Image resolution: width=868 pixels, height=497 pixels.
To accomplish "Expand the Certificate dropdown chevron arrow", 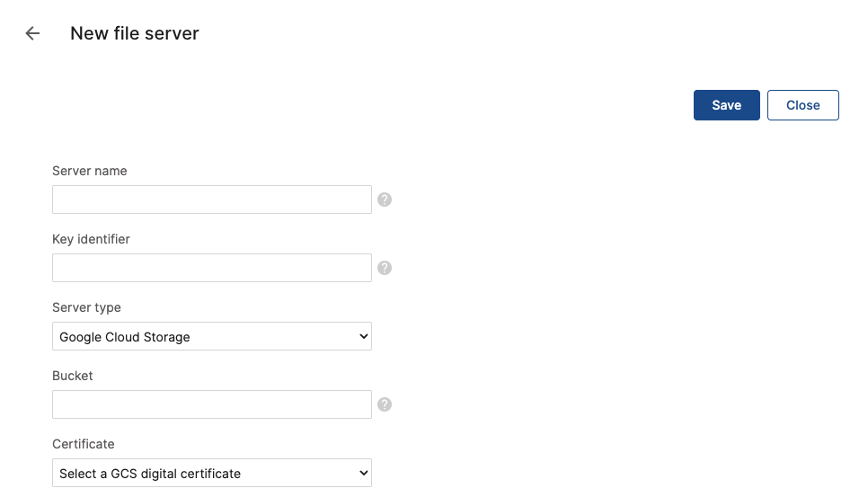I will [364, 473].
